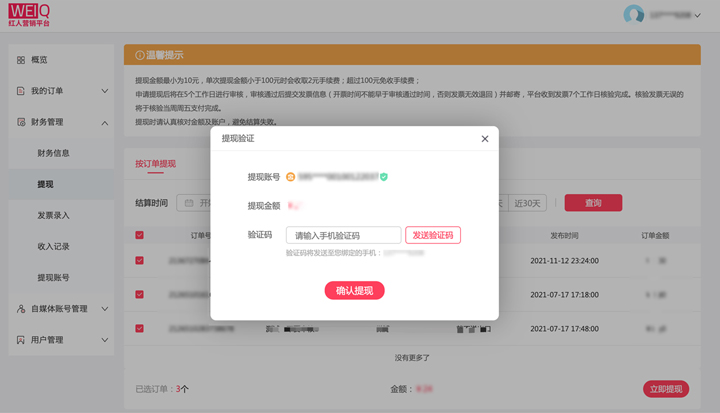Click the 用户管理 icon in the sidebar
This screenshot has width=720, height=413.
point(21,340)
